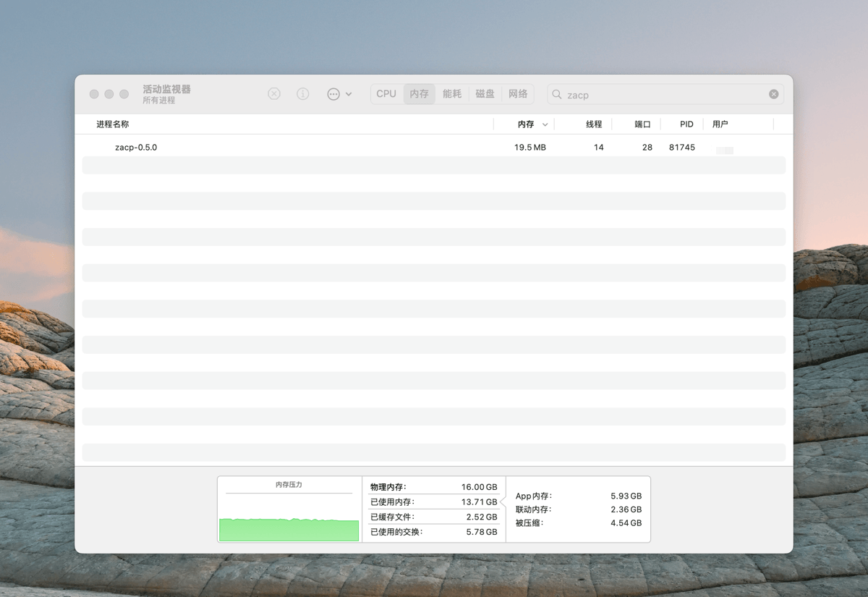This screenshot has height=597, width=868.
Task: Click the PID value 81745
Action: coord(682,147)
